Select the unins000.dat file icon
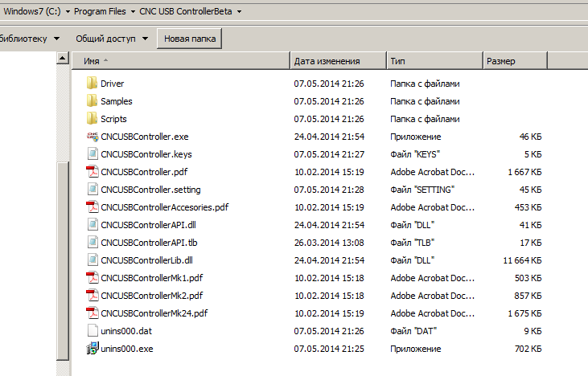This screenshot has width=588, height=376. click(93, 331)
